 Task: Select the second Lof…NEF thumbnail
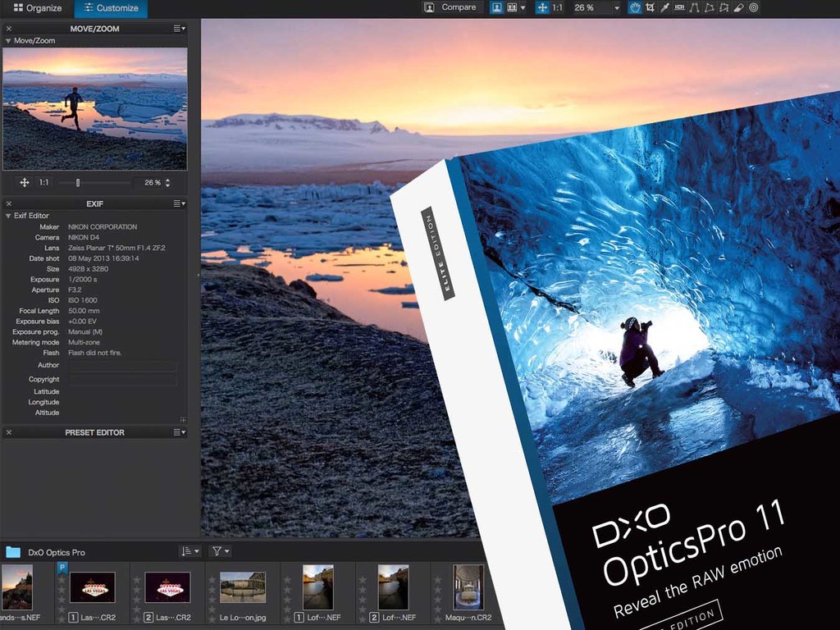pyautogui.click(x=393, y=587)
